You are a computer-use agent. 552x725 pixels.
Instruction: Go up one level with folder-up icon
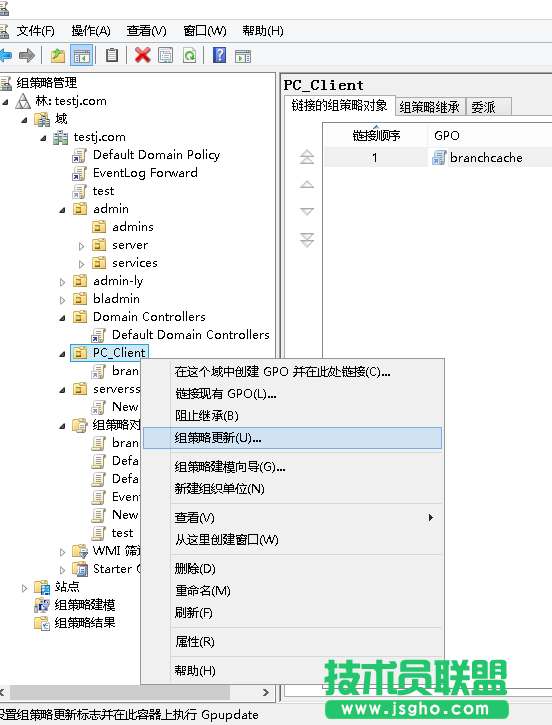(58, 56)
